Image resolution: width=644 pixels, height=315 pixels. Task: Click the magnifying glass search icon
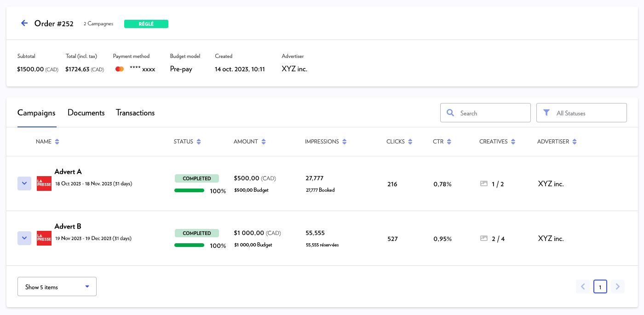(450, 113)
